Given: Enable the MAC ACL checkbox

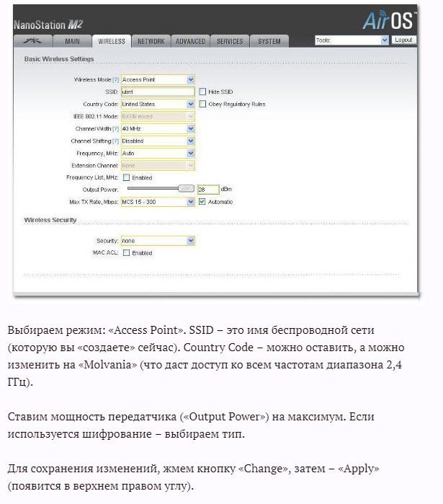Looking at the screenshot, I should coord(127,252).
